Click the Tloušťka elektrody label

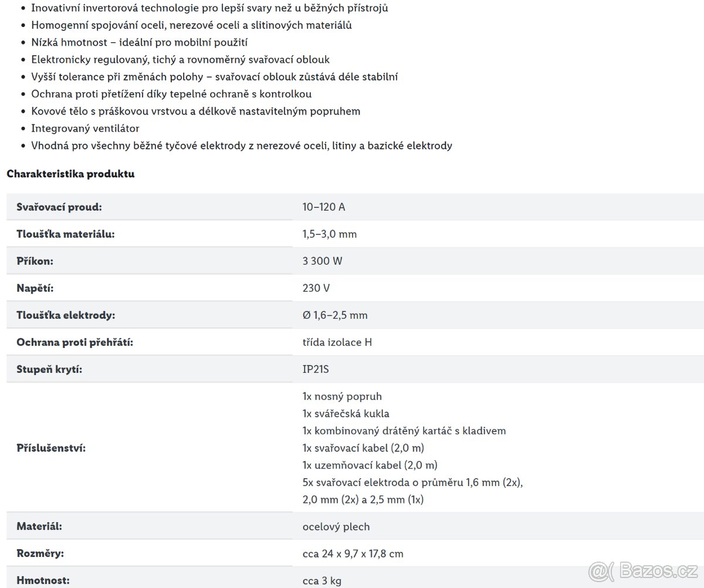pos(66,315)
